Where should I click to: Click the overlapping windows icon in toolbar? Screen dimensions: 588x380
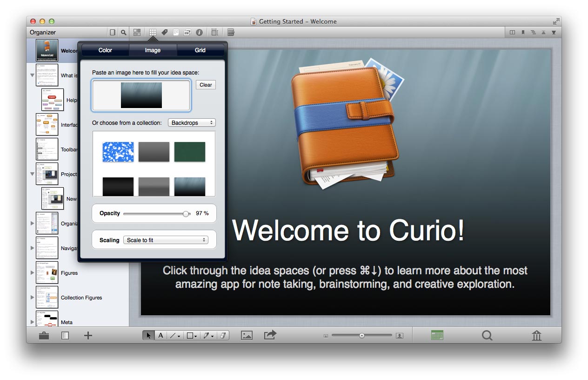coord(187,33)
